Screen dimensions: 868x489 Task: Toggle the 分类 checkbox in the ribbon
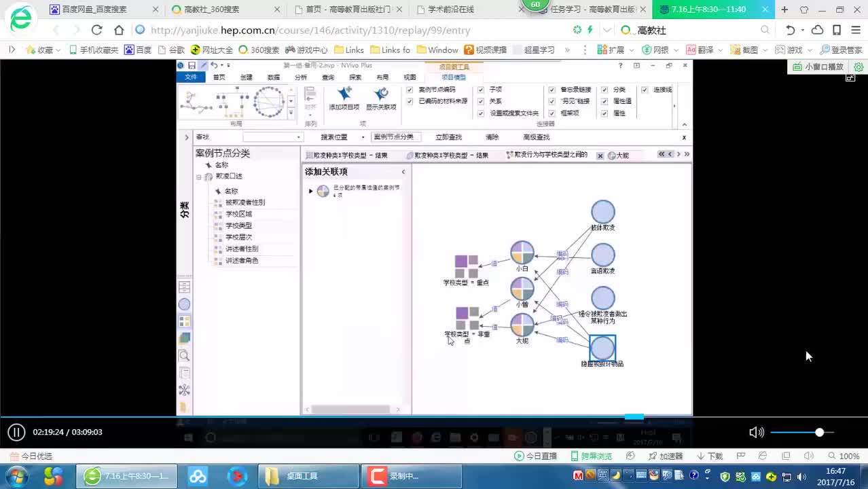604,90
